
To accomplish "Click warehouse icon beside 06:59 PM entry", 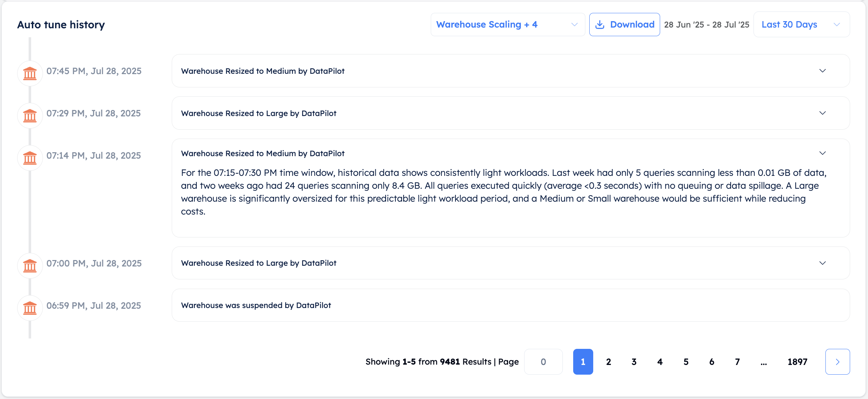I will pos(30,308).
